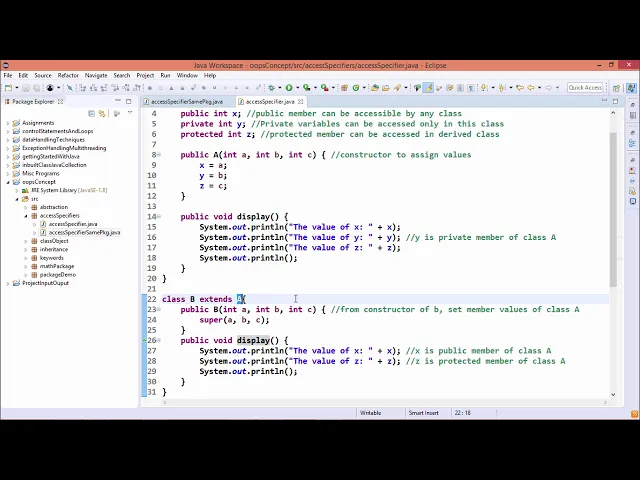
Task: Click the Writable status bar entry
Action: [370, 413]
